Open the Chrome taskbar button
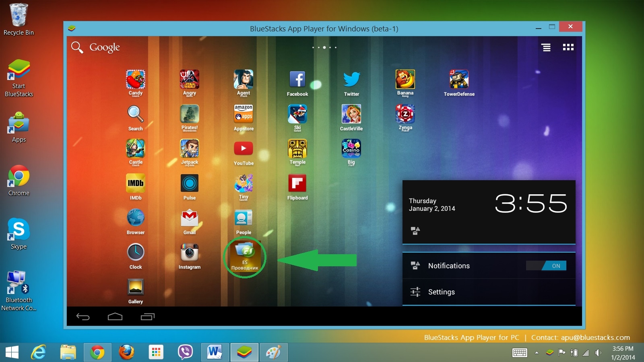Viewport: 644px width, 362px height. click(97, 353)
